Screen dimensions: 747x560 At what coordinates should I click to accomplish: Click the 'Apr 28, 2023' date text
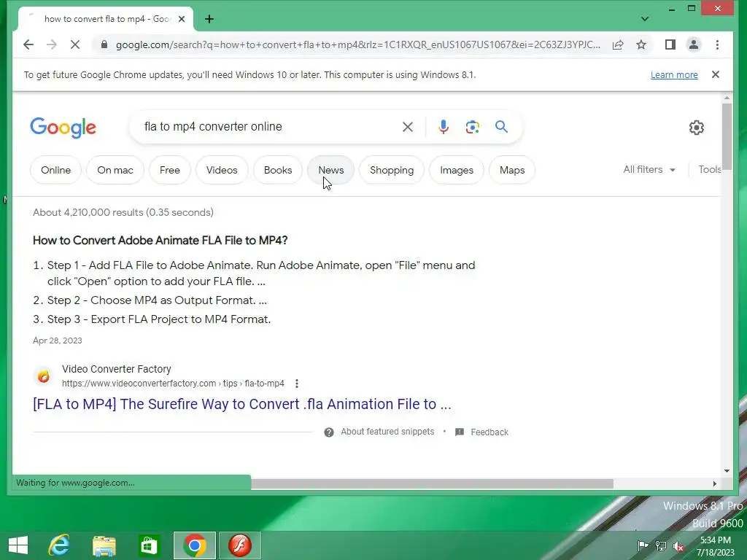[57, 341]
